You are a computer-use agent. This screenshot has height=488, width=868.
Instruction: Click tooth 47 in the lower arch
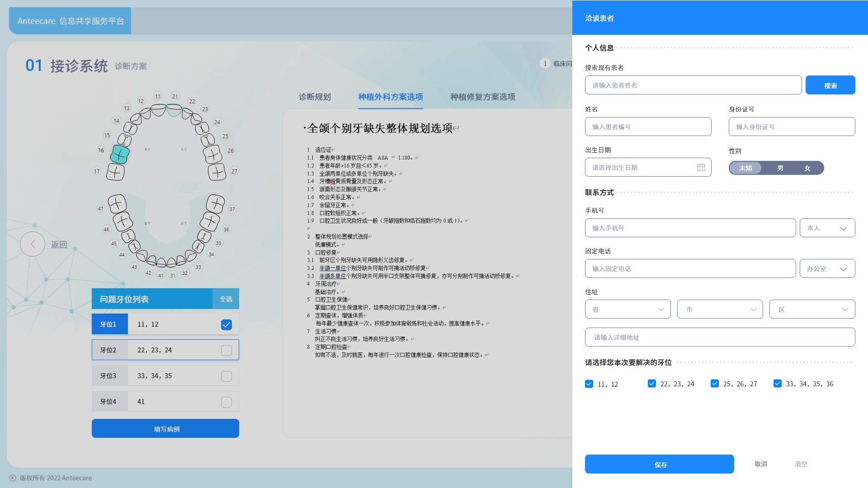(x=117, y=204)
